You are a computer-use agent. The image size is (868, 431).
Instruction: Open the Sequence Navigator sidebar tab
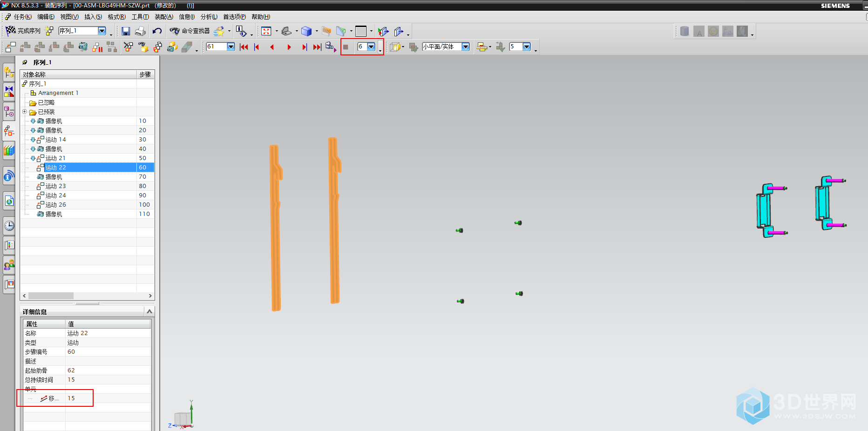point(9,131)
